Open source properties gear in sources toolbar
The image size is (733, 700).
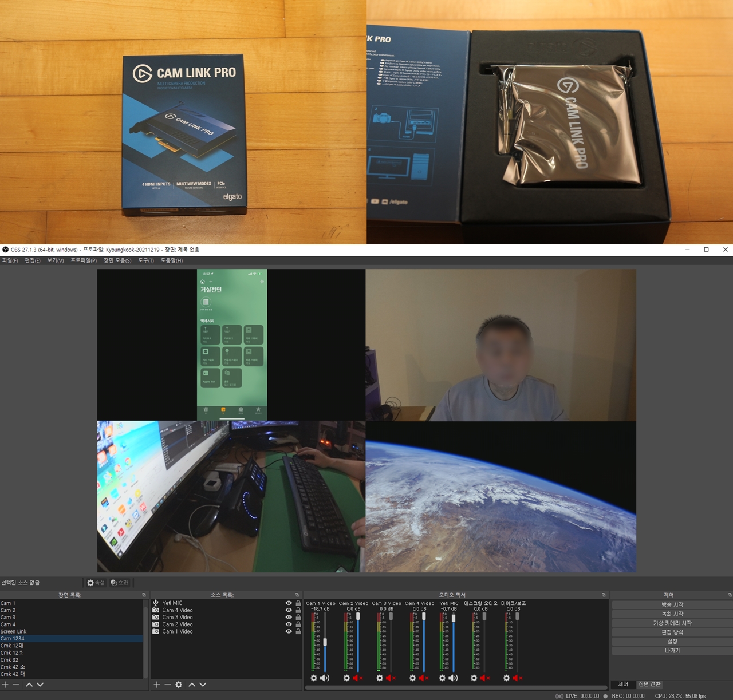click(179, 685)
